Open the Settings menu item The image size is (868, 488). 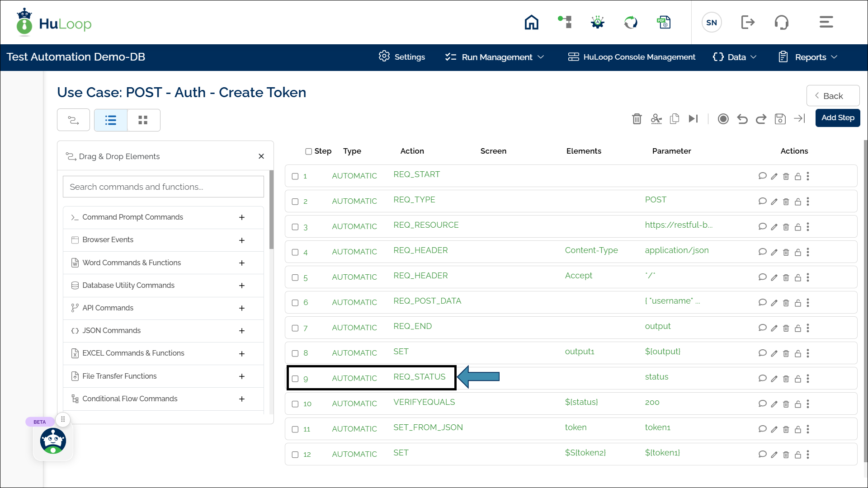click(x=402, y=57)
